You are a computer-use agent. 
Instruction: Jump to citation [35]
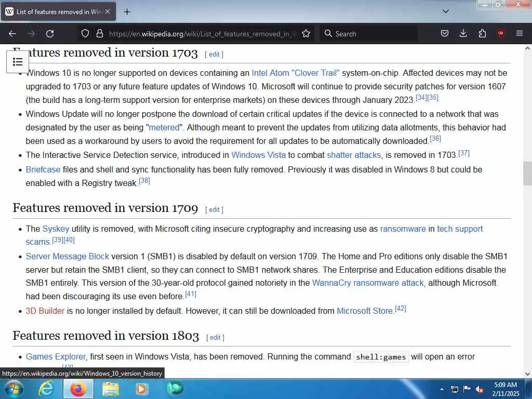pos(433,97)
